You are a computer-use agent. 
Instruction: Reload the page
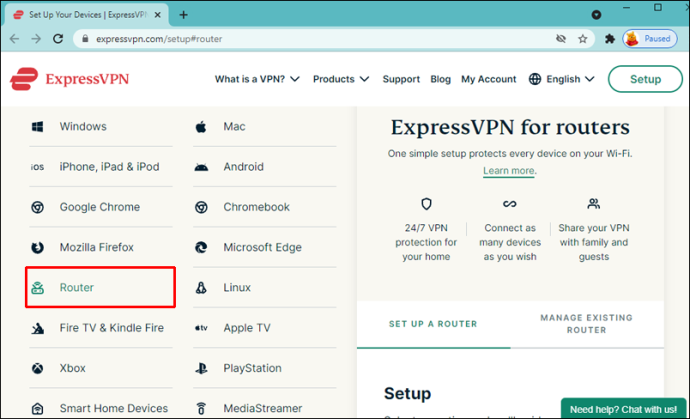pyautogui.click(x=58, y=39)
